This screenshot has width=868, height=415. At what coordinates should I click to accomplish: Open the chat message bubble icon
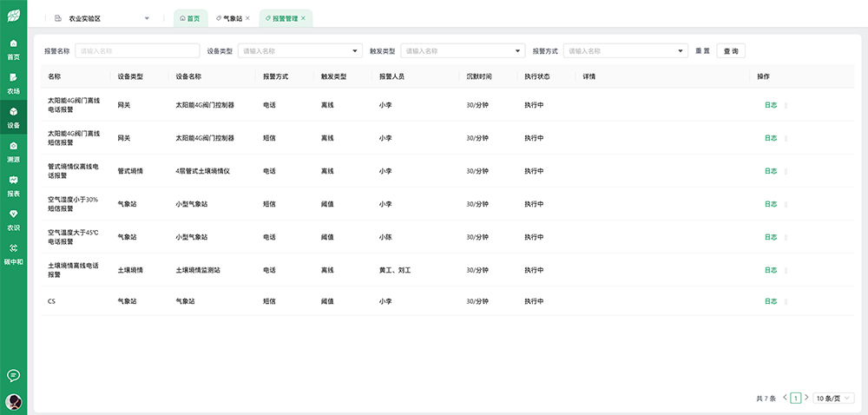click(13, 375)
